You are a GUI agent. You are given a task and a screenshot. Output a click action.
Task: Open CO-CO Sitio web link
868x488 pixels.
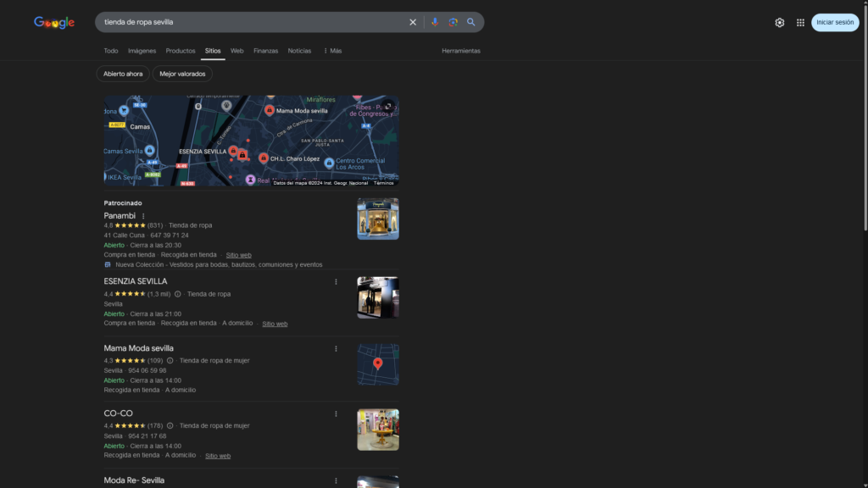218,456
